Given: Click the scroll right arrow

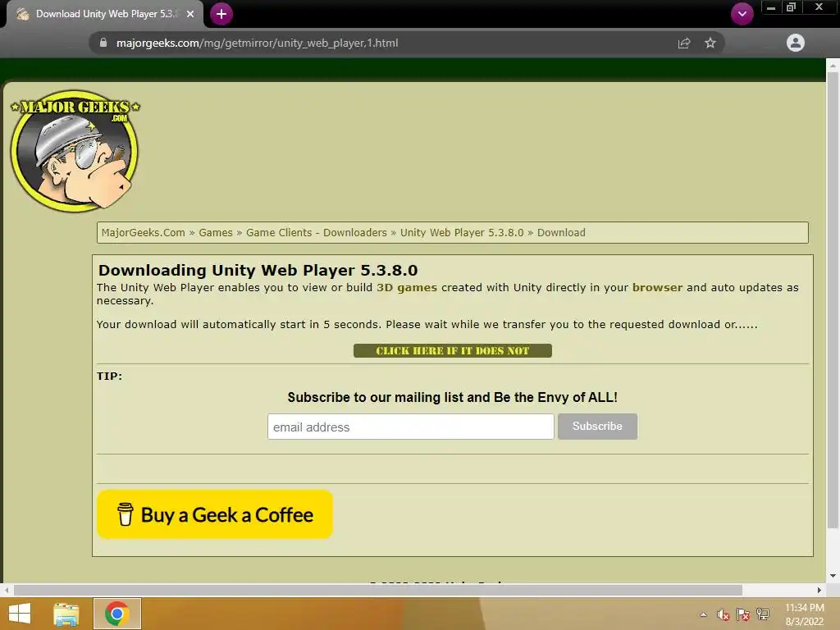Looking at the screenshot, I should pos(819,590).
